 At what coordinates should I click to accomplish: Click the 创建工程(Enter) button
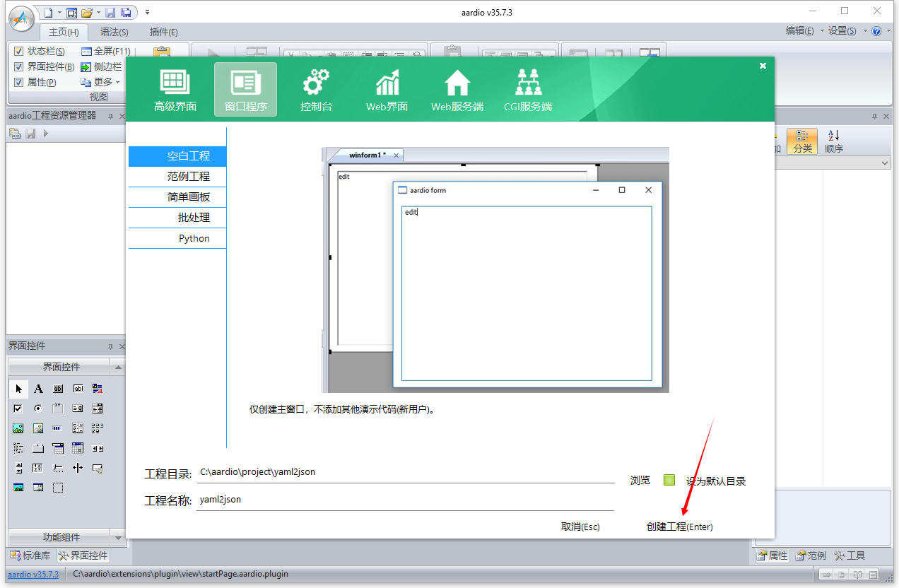[x=678, y=527]
